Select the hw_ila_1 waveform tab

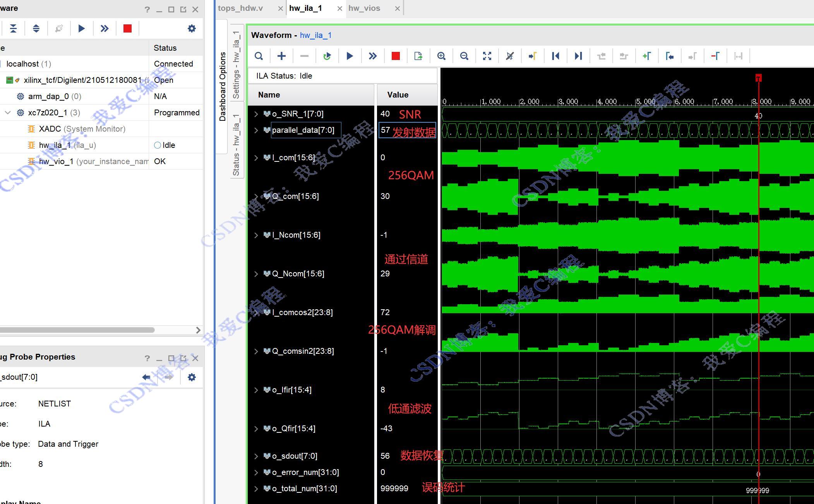click(307, 8)
